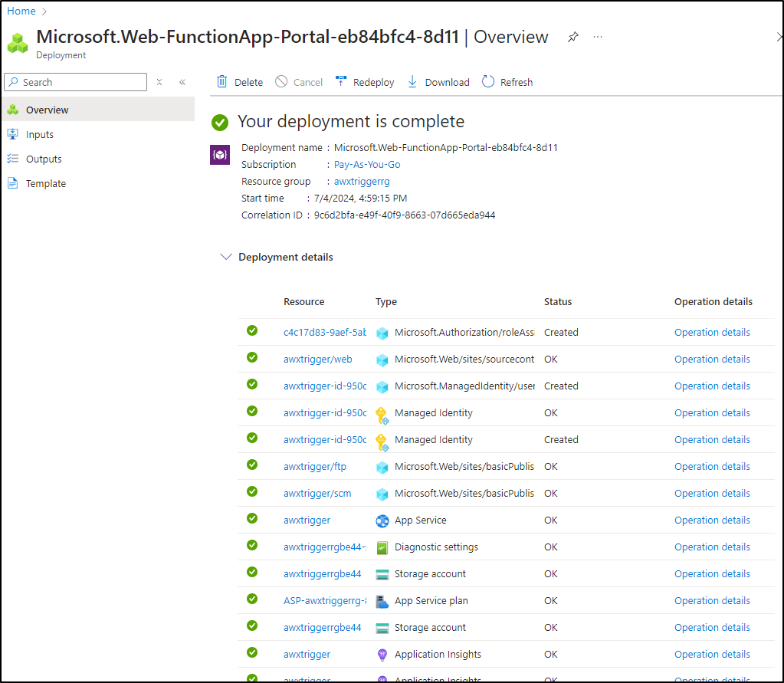
Task: Click the Resource column header
Action: [304, 301]
